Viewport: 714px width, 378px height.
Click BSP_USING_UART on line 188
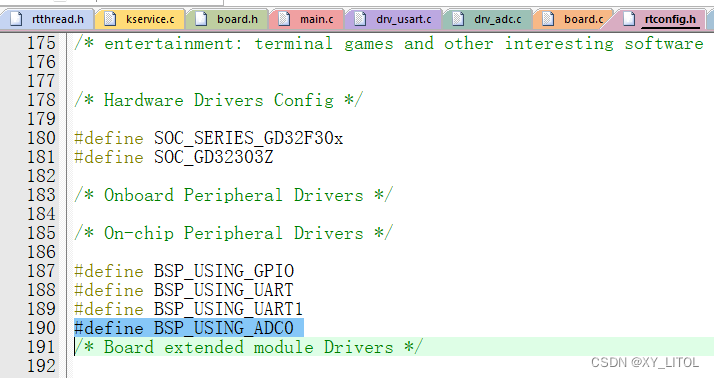pos(223,290)
